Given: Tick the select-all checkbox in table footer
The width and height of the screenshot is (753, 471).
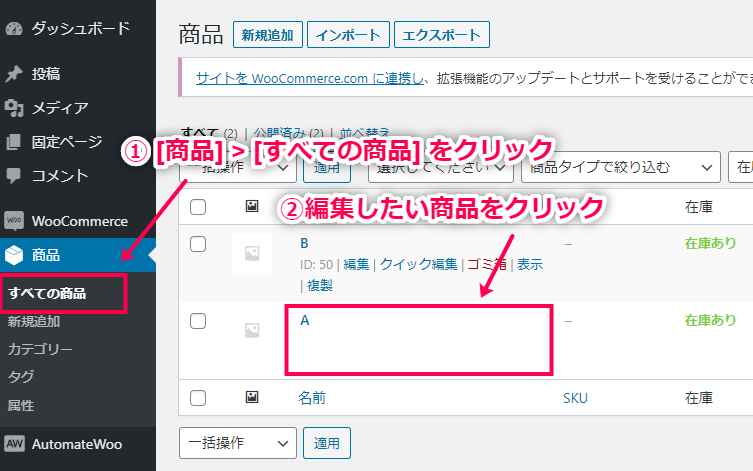Looking at the screenshot, I should (x=198, y=398).
